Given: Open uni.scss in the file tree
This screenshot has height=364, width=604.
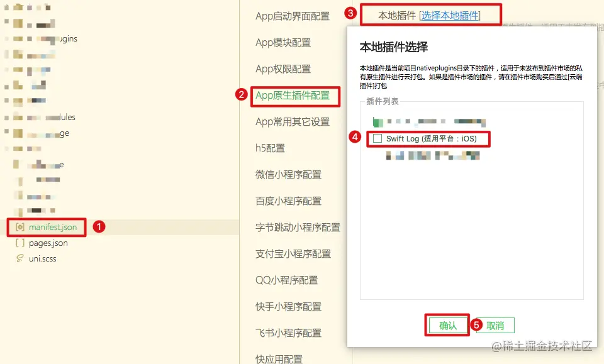Looking at the screenshot, I should 42,258.
